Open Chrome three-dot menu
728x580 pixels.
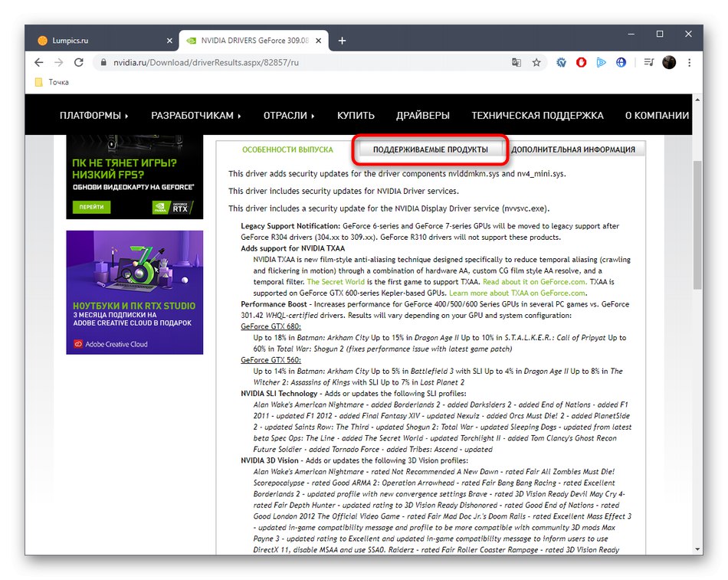(690, 63)
